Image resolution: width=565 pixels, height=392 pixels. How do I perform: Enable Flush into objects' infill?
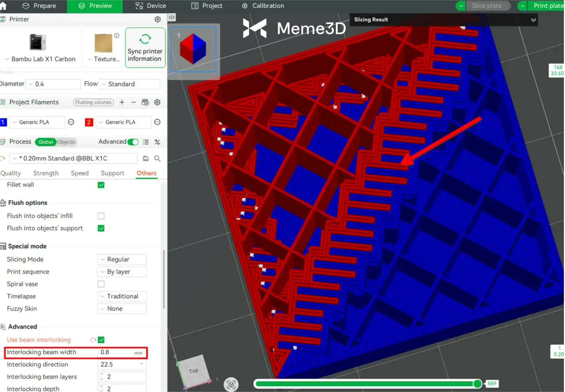coord(101,216)
